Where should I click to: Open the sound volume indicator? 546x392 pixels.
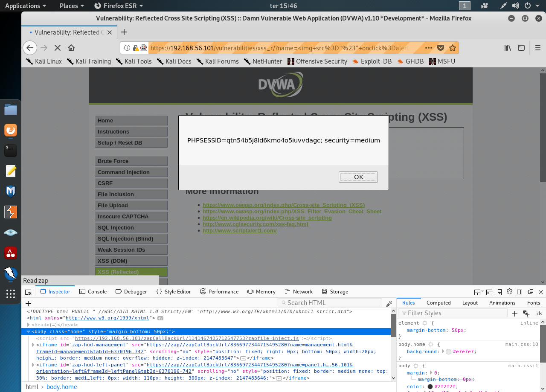coord(516,6)
